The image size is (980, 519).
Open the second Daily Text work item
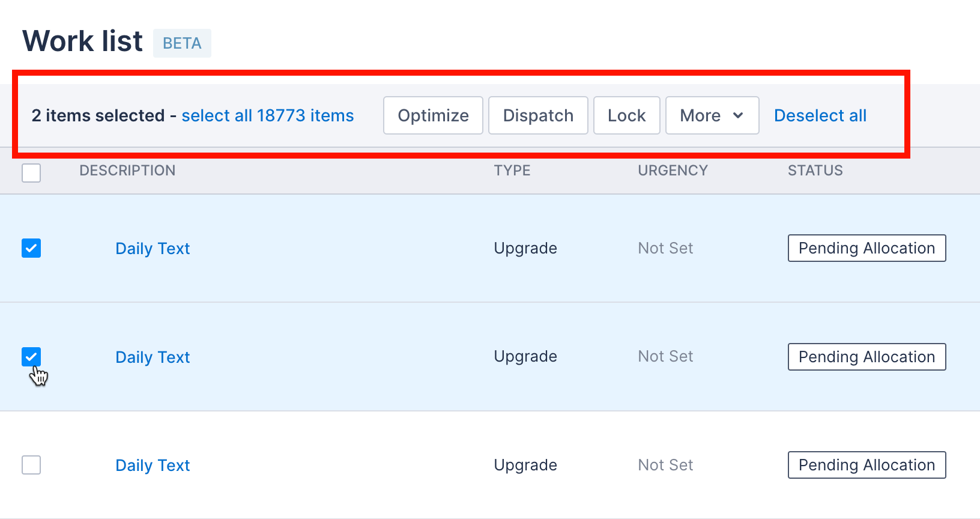153,357
